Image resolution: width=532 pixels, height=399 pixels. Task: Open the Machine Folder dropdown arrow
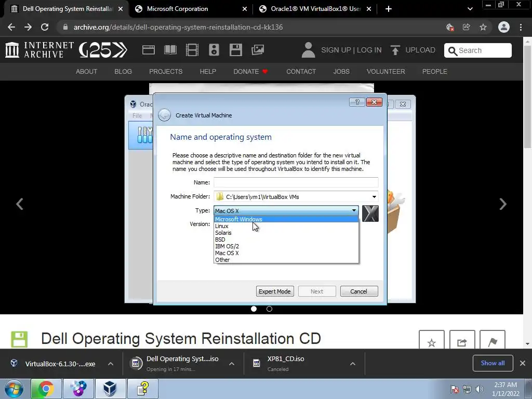click(374, 197)
